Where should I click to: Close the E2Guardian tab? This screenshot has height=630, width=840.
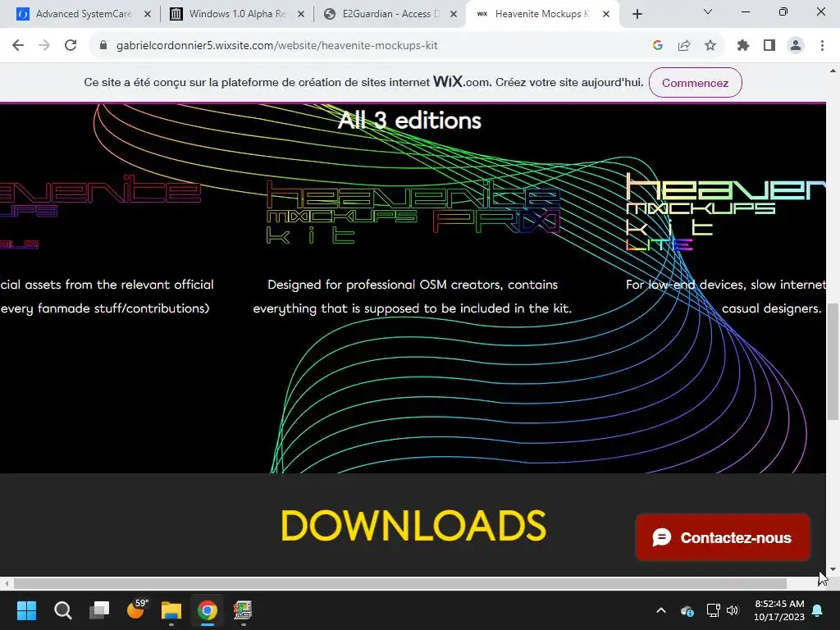(454, 15)
